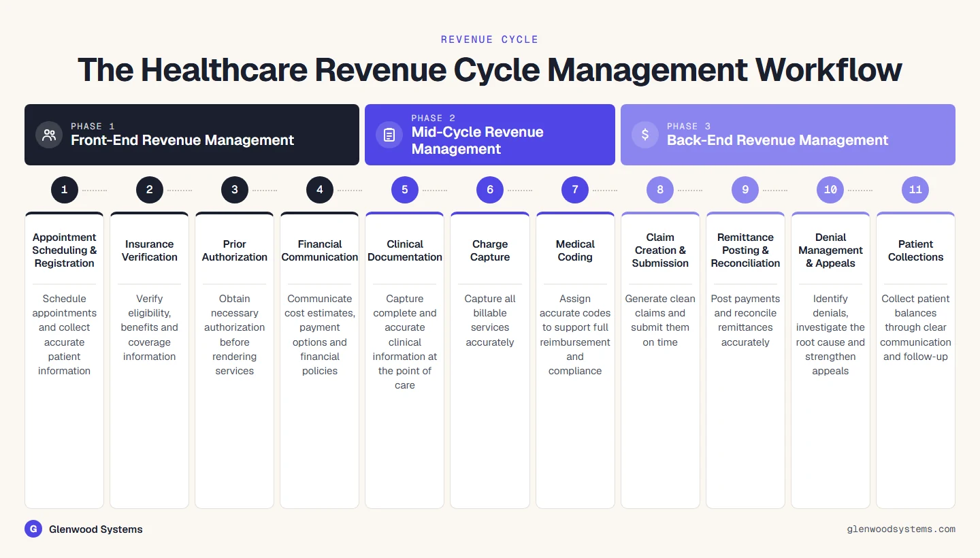The image size is (980, 558).
Task: Click the "Denial Management & Appeals" card title
Action: click(x=830, y=250)
